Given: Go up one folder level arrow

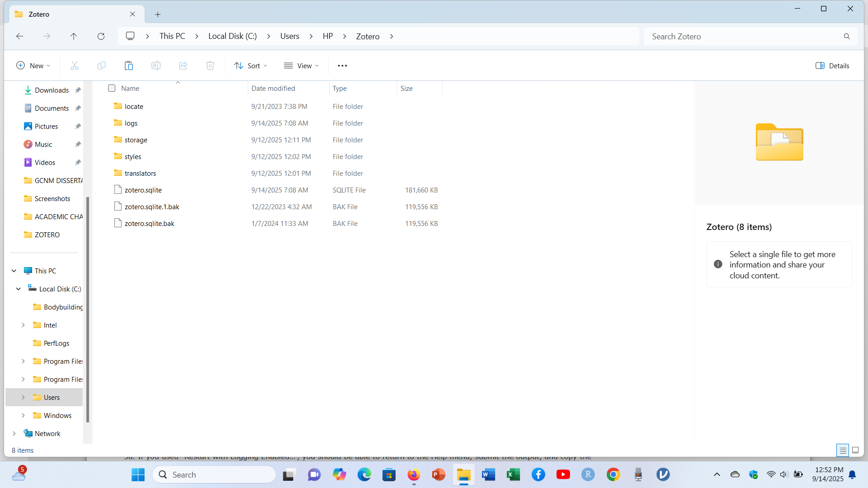Looking at the screenshot, I should point(74,36).
